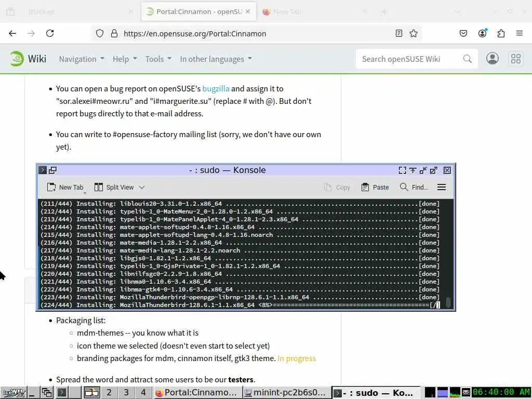Click the "mdm-themes -- you know what it is" text
Image resolution: width=532 pixels, height=399 pixels.
tap(137, 333)
